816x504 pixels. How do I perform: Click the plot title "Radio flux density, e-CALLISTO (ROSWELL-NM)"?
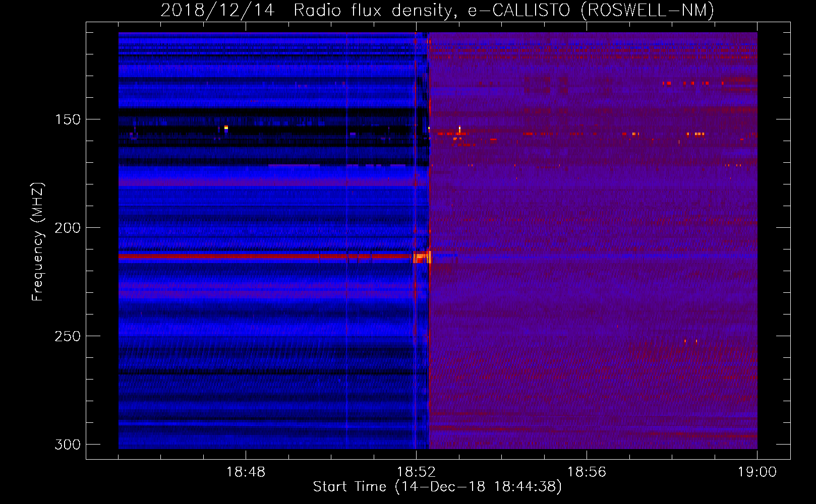click(x=503, y=10)
